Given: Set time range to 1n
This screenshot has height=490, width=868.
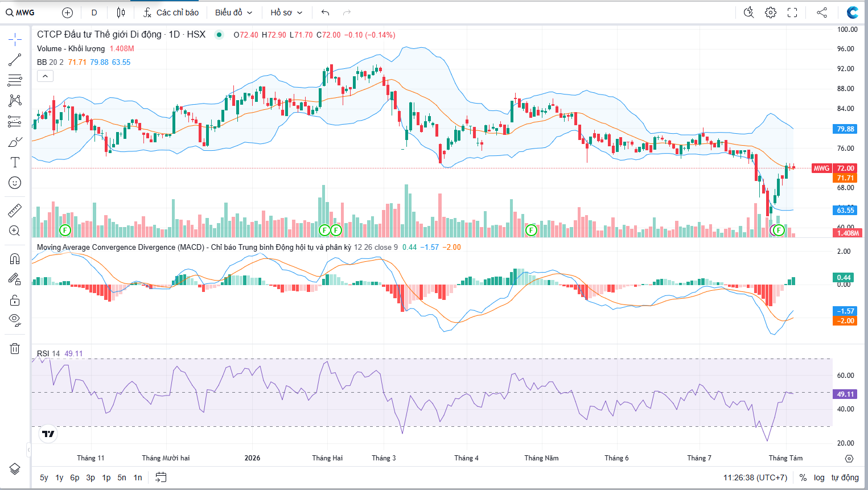Looking at the screenshot, I should (x=138, y=477).
